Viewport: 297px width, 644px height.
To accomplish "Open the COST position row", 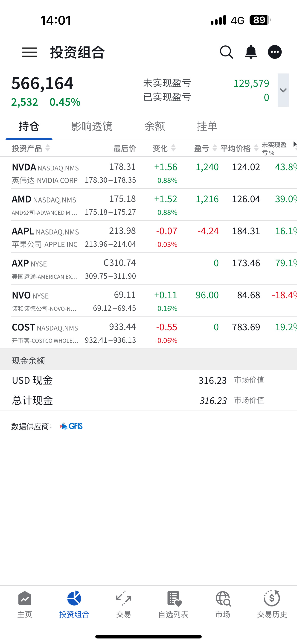I will click(x=148, y=333).
